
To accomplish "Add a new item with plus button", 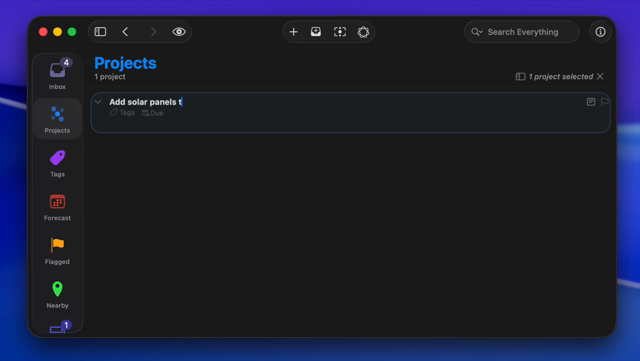I will [293, 32].
